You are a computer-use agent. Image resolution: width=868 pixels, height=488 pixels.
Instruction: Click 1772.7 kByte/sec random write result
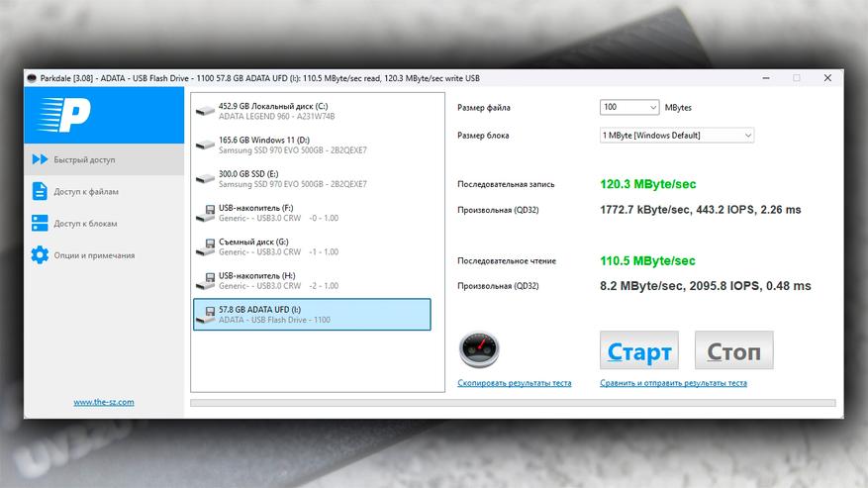(701, 210)
